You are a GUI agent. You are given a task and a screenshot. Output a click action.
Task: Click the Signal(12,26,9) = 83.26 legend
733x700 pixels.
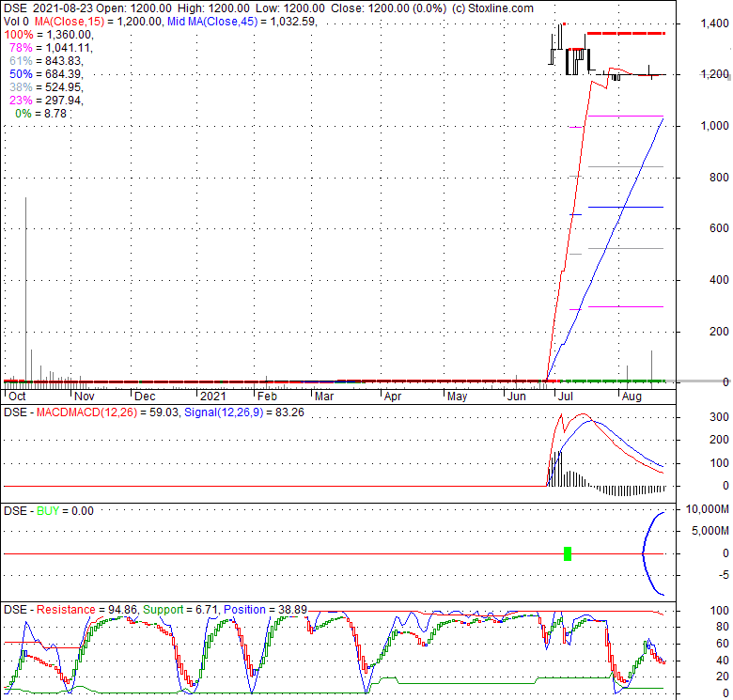[244, 412]
